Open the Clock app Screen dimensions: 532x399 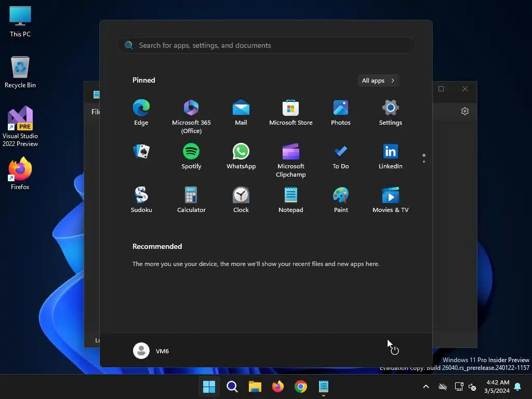[x=241, y=200]
